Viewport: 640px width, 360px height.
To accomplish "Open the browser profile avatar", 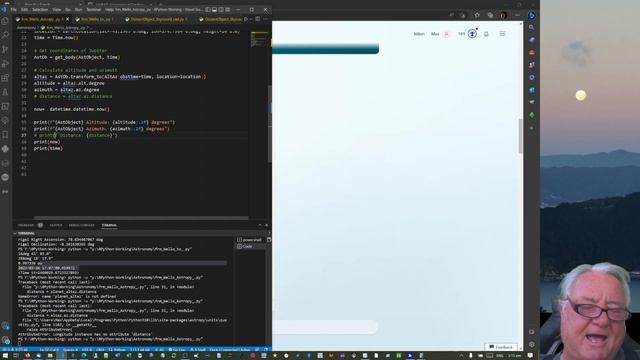I will pos(504,15).
